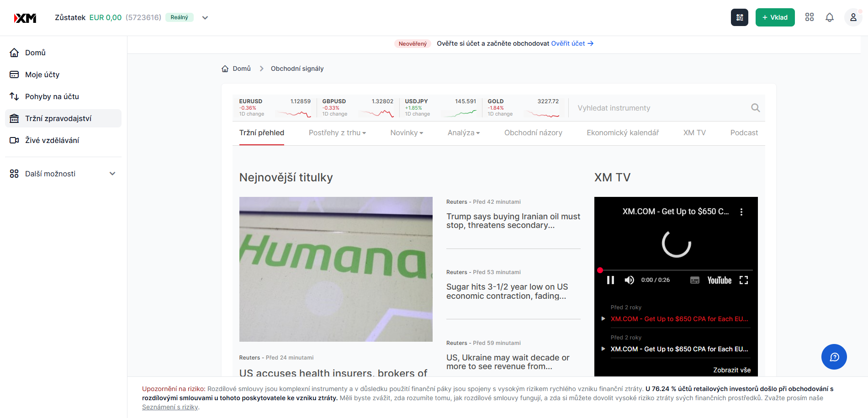
Task: Open Novinky dropdown menu
Action: (x=407, y=133)
